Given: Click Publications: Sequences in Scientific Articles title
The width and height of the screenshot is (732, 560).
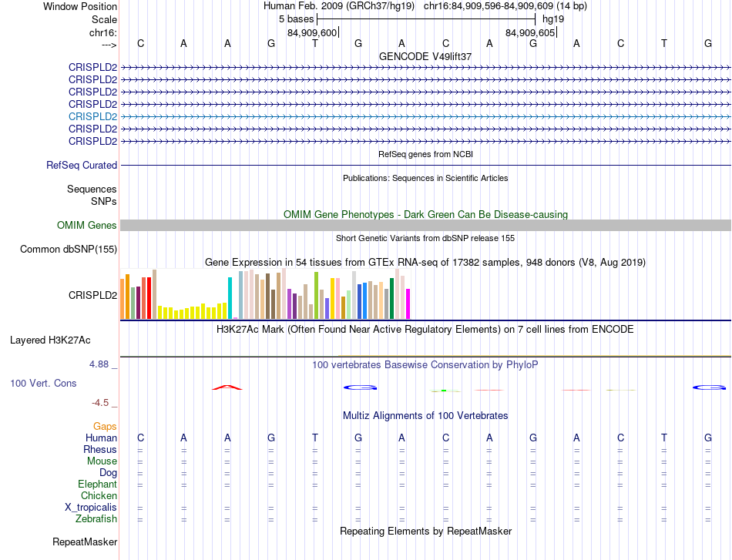Looking at the screenshot, I should click(x=425, y=178).
